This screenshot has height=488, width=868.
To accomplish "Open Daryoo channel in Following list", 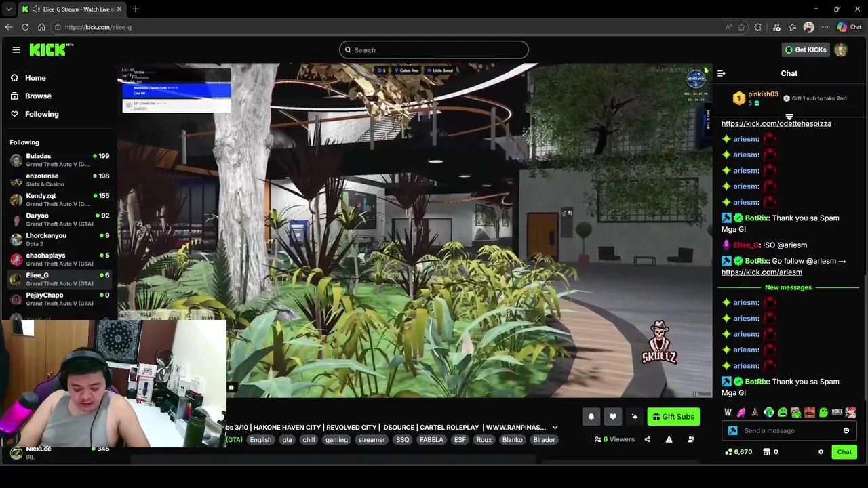I will point(59,220).
